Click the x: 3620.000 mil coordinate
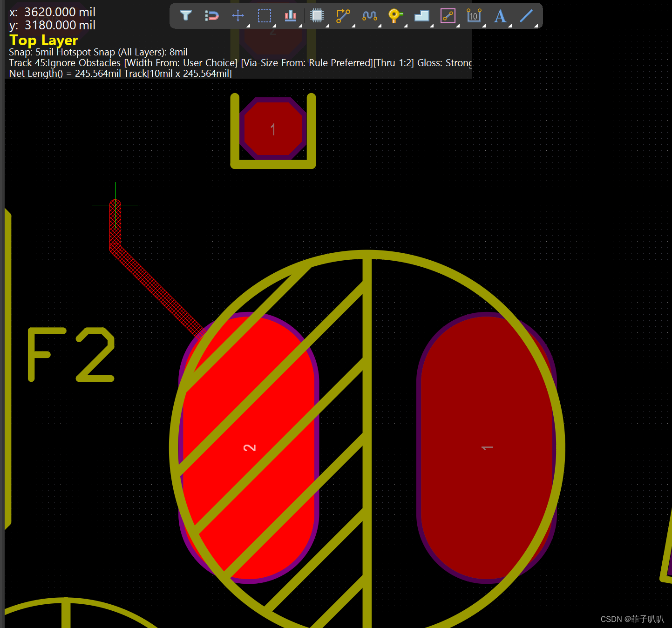Image resolution: width=672 pixels, height=628 pixels. tap(52, 12)
